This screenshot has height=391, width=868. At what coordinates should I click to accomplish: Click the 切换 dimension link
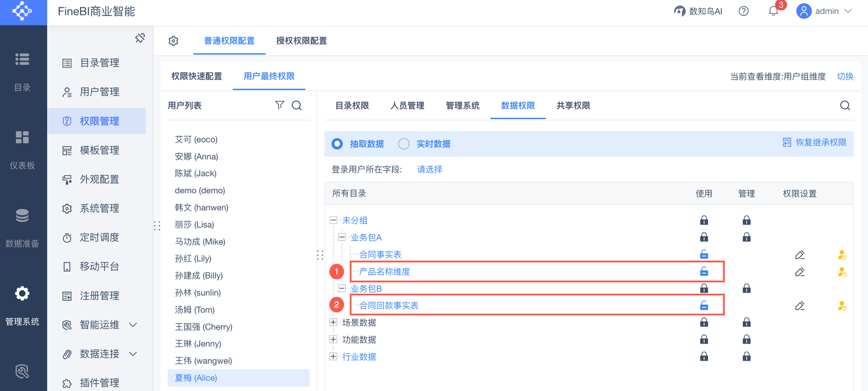[845, 76]
